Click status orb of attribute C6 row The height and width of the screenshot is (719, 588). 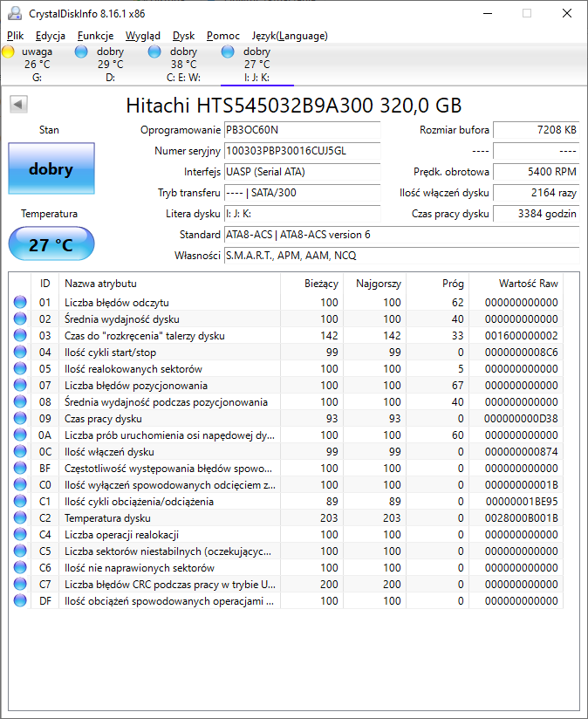pyautogui.click(x=20, y=567)
